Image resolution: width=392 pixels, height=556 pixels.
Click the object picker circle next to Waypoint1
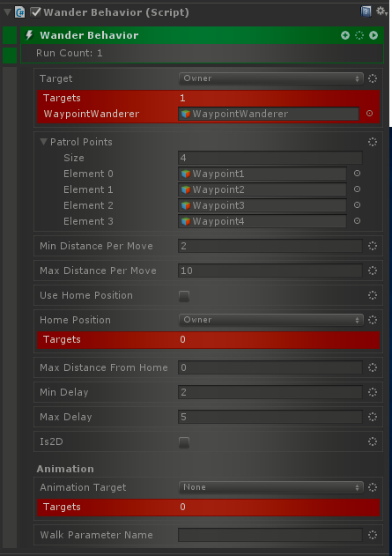click(358, 174)
